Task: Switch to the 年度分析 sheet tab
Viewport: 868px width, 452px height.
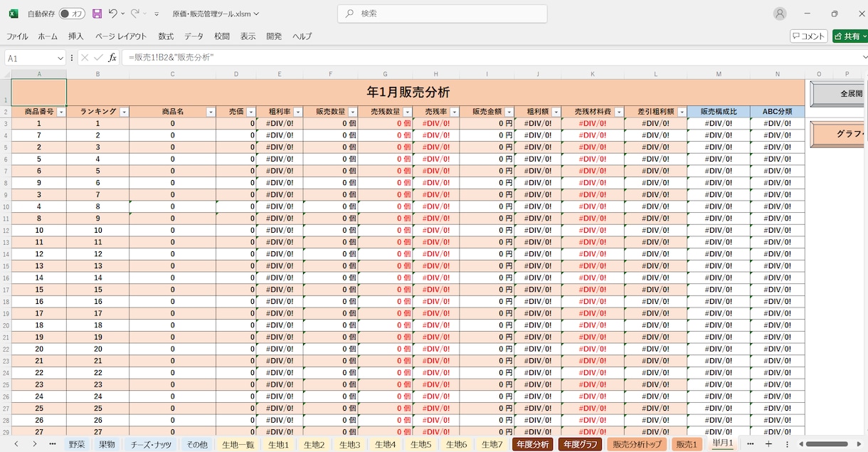Action: [532, 444]
